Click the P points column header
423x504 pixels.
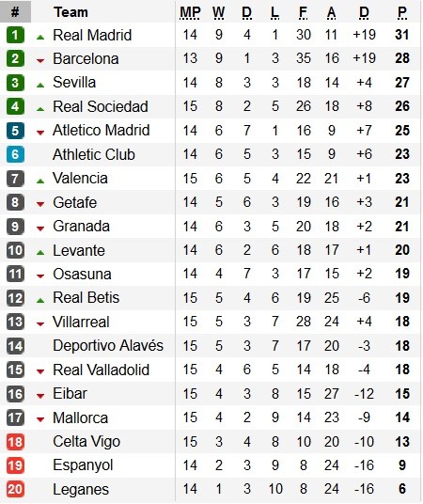(x=402, y=12)
